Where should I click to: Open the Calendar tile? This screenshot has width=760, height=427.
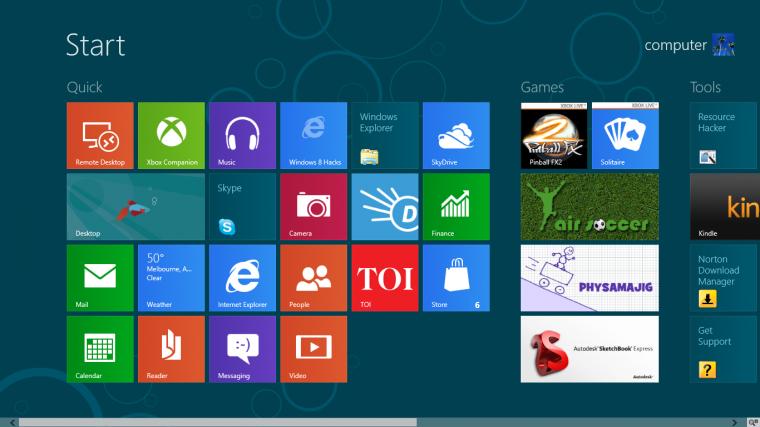(x=100, y=349)
